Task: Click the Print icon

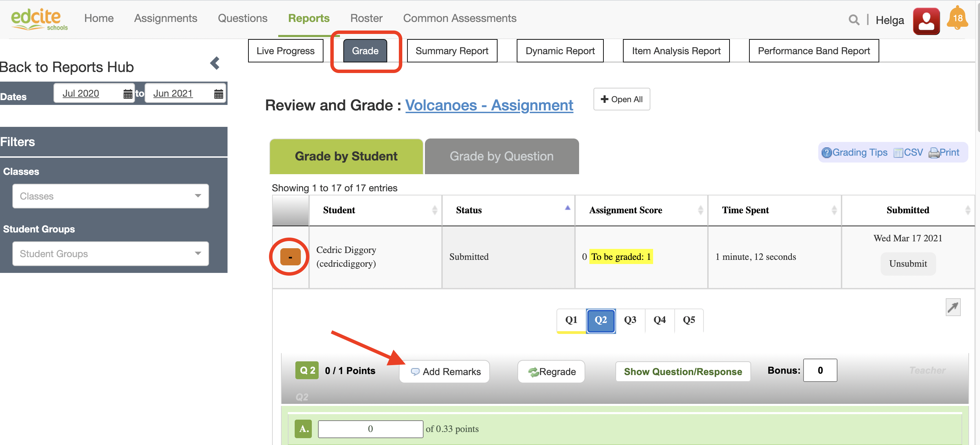Action: [x=934, y=153]
